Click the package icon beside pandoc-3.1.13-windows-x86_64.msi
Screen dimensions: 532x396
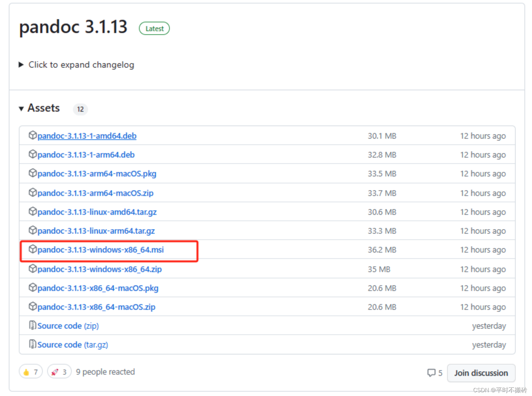(33, 249)
